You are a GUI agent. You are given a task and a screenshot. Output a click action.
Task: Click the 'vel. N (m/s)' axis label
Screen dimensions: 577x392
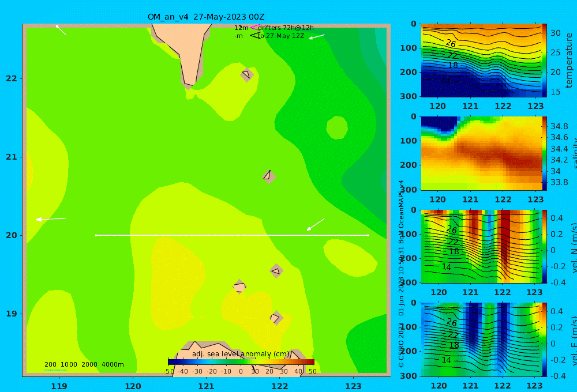click(574, 247)
